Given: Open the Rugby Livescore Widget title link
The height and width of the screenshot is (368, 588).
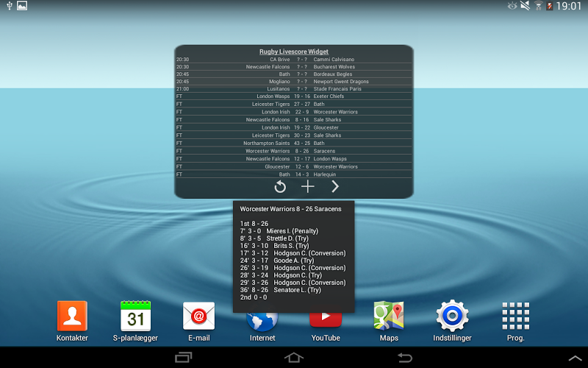Looking at the screenshot, I should (x=293, y=52).
